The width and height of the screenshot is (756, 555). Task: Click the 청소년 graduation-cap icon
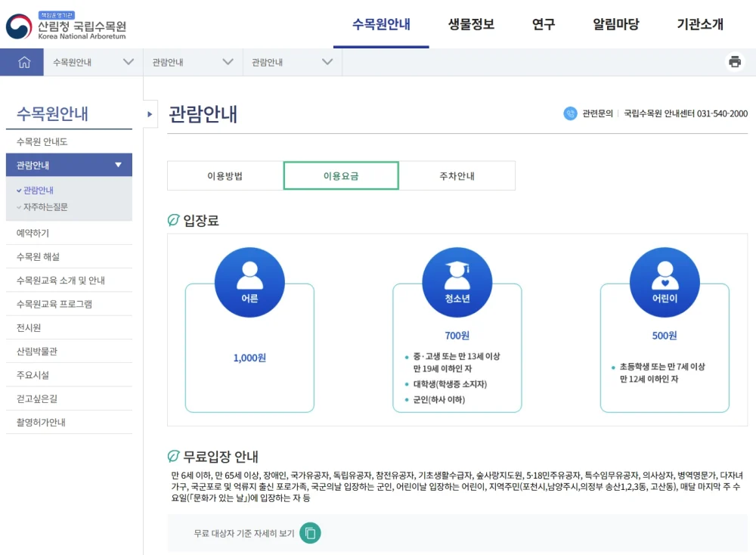pos(457,281)
